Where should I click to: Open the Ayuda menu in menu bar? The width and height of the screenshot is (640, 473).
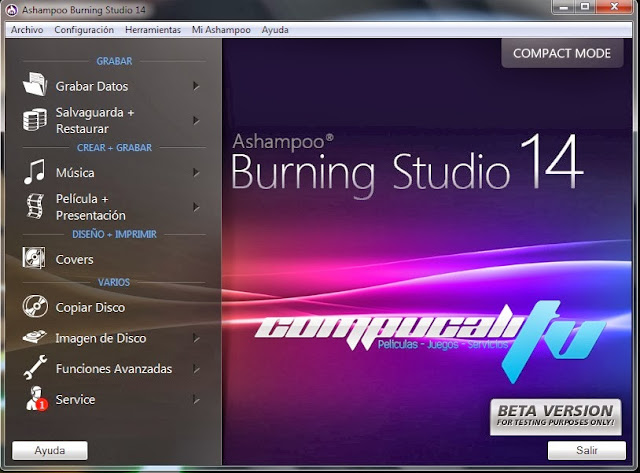[275, 30]
